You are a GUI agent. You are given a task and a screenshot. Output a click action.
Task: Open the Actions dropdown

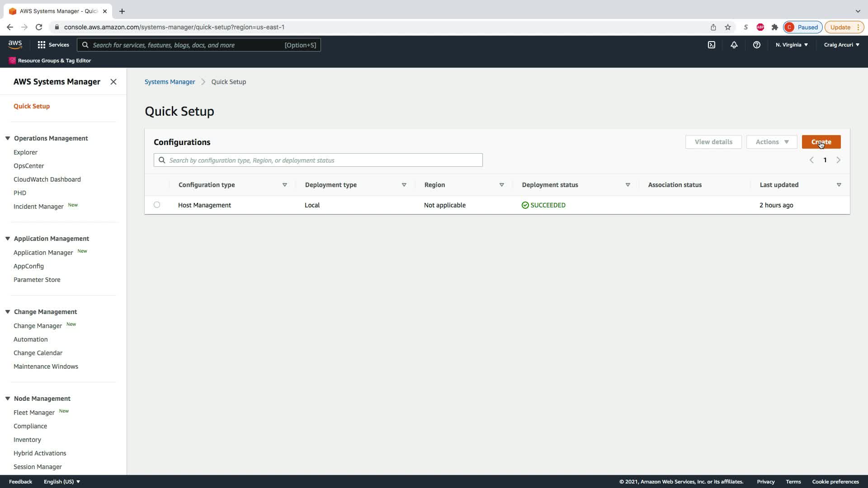pos(772,142)
